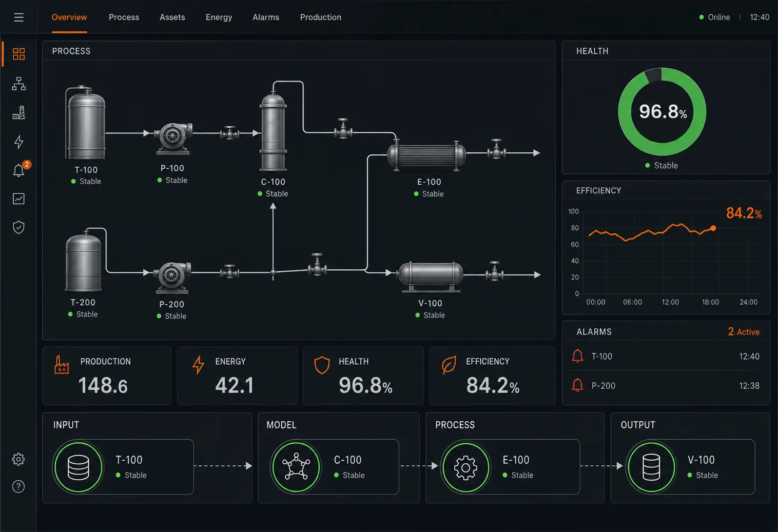778x532 pixels.
Task: Open the help question mark icon
Action: click(18, 486)
